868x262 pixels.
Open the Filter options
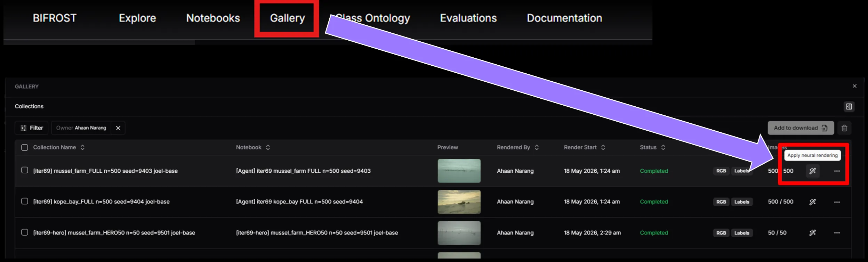32,128
